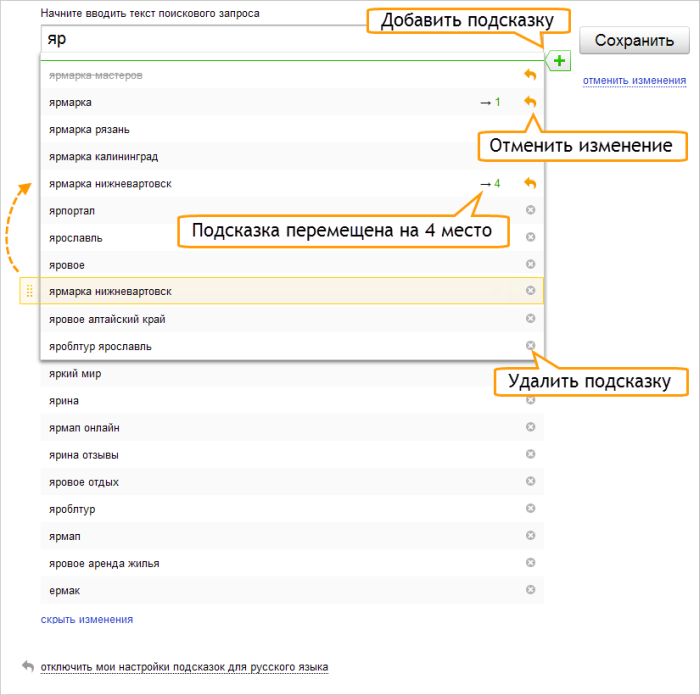Image resolution: width=700 pixels, height=695 pixels.
Task: Select the ярмарка рязань suggestion text
Action: pos(89,129)
